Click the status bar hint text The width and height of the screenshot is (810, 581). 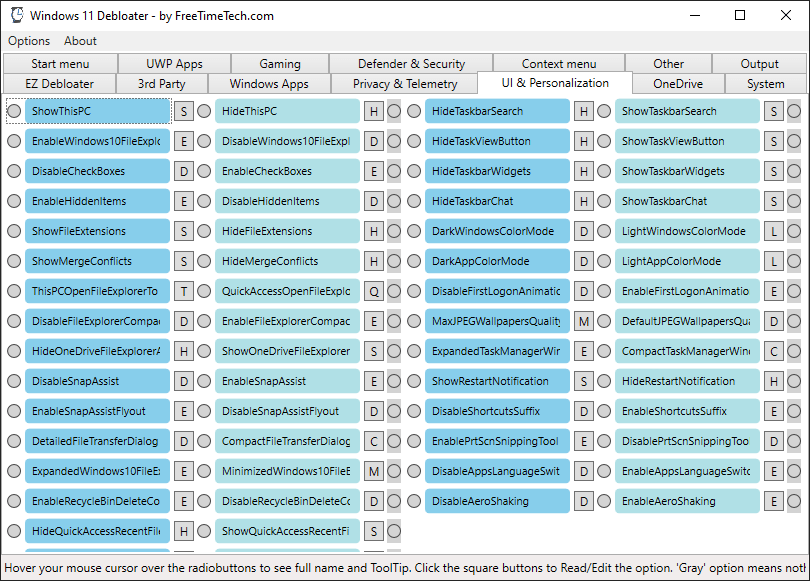pyautogui.click(x=404, y=568)
